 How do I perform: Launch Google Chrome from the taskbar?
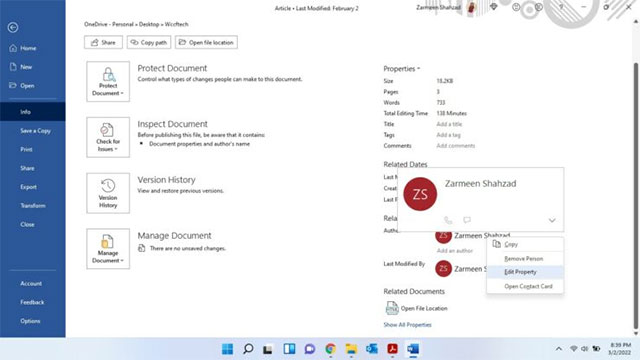tap(331, 349)
